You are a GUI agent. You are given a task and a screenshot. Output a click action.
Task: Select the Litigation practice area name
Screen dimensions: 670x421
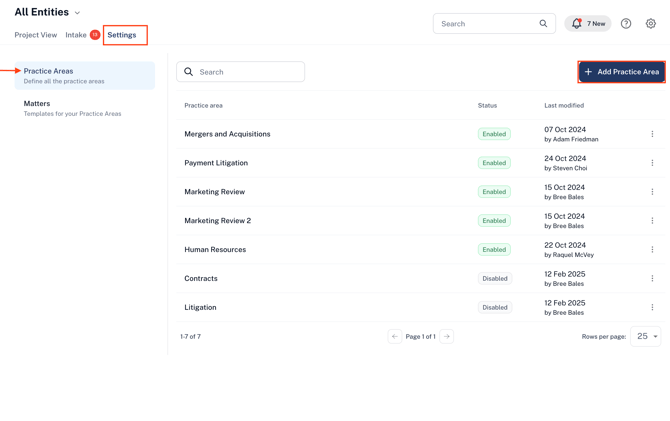pyautogui.click(x=200, y=307)
